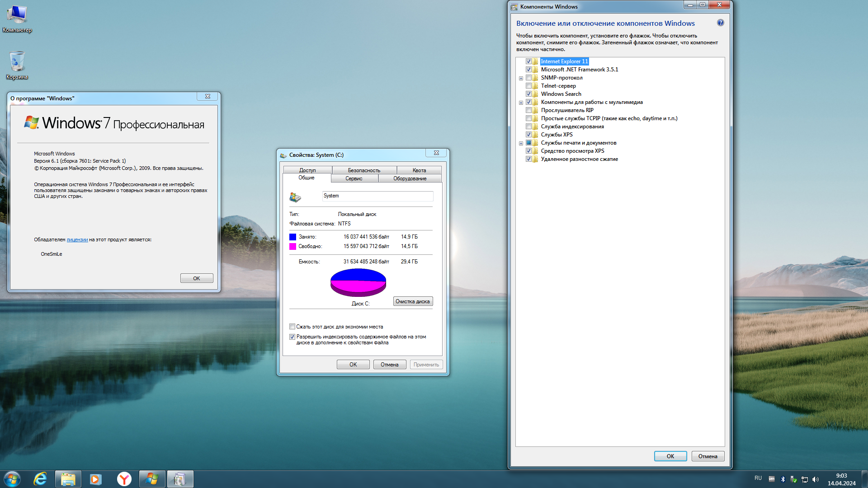Expand 'Службы печати и документов'
The image size is (868, 488).
click(521, 142)
